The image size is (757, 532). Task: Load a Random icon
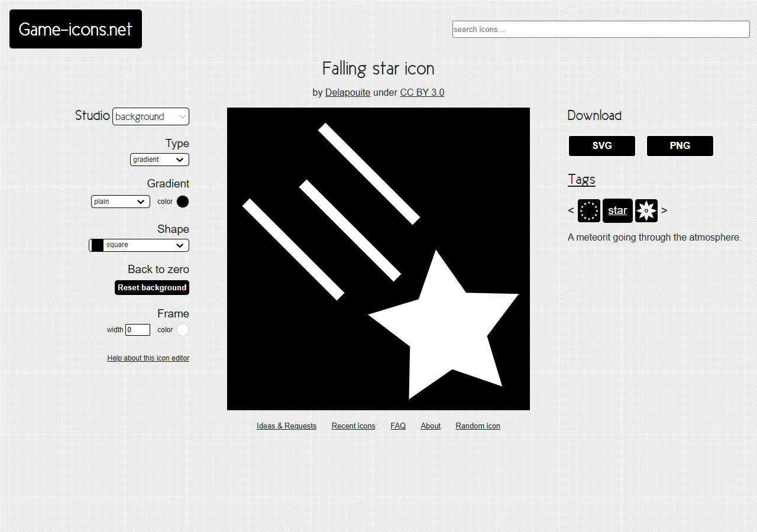478,426
